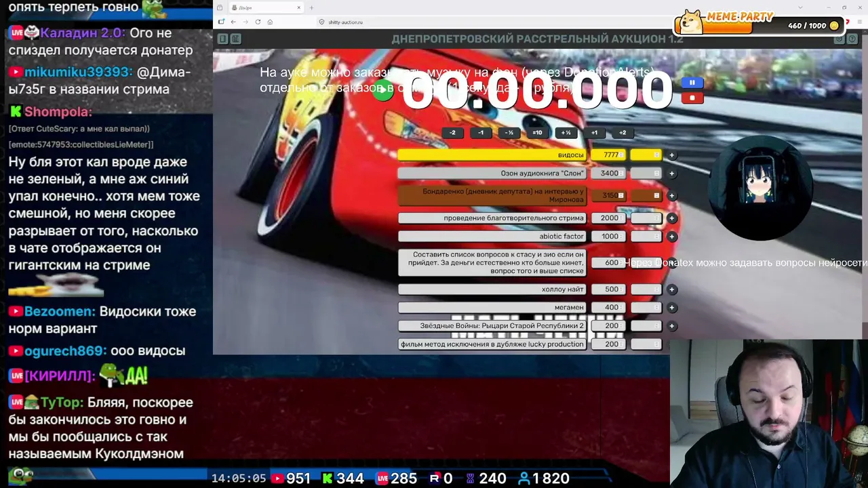Screen dimensions: 868x488
Task: Edit the 'проведение благотворительного стрима' lot name
Action: click(492, 218)
